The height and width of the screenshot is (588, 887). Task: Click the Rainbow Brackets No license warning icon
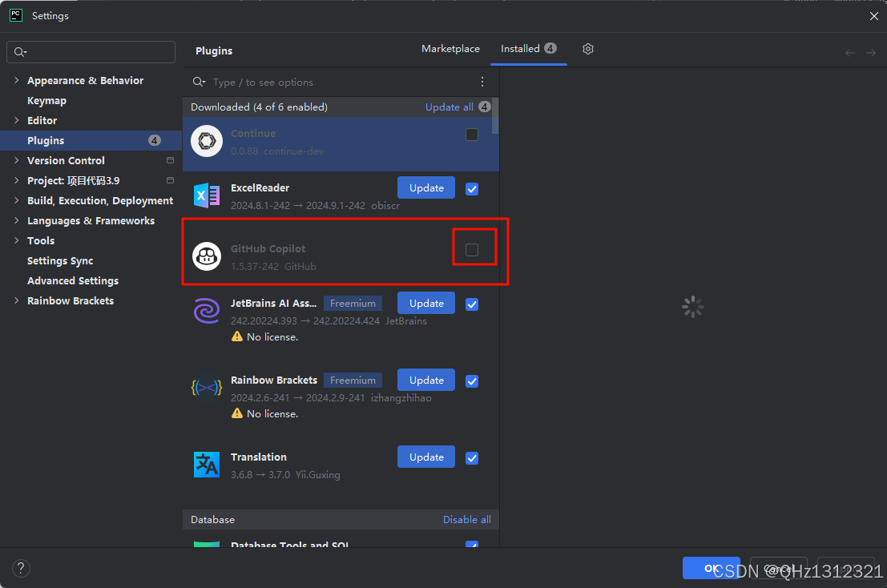pos(237,413)
